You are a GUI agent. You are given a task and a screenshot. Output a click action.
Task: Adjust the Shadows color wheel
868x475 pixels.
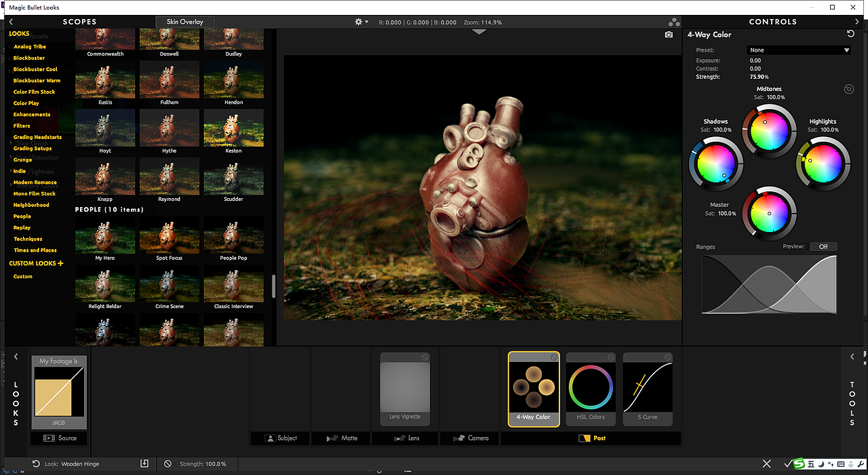click(x=715, y=164)
